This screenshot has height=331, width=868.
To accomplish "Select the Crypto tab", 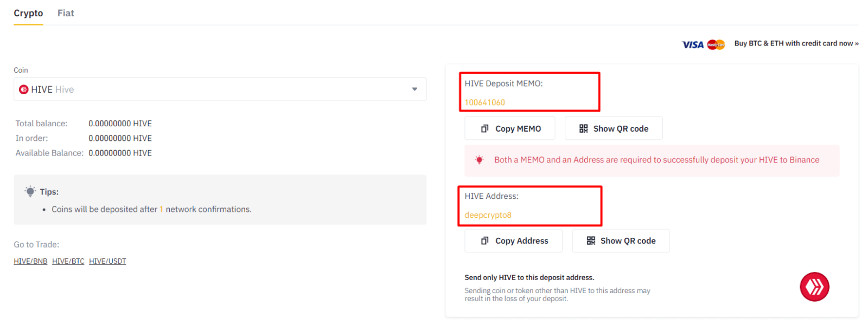I will (x=28, y=13).
